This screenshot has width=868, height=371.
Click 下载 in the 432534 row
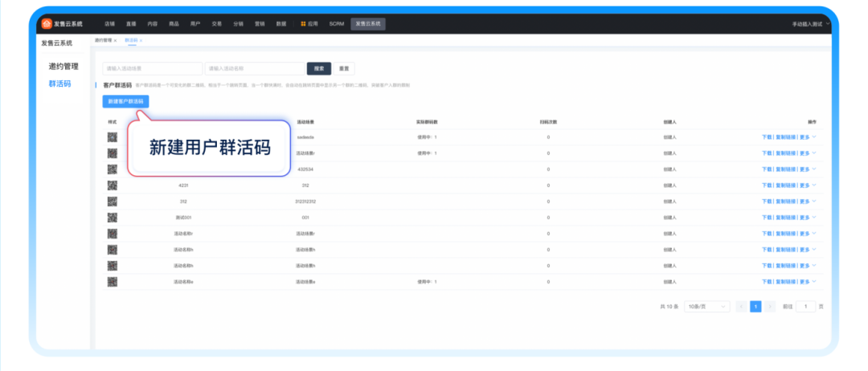click(x=767, y=169)
